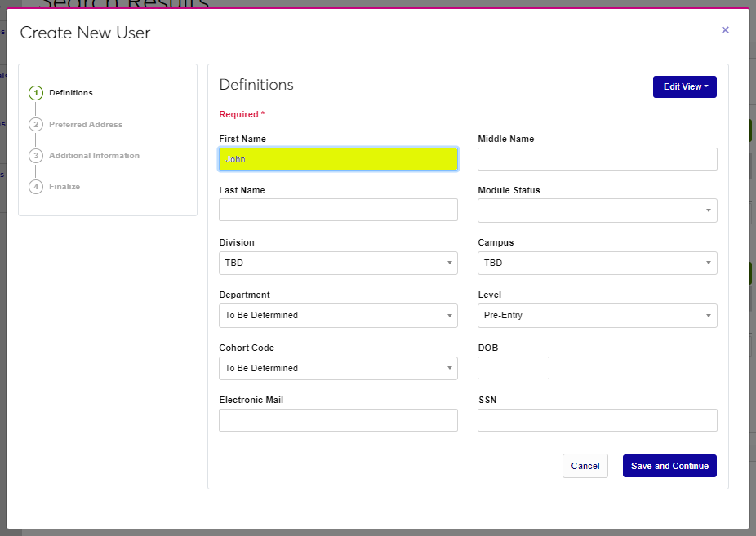The width and height of the screenshot is (756, 536).
Task: Expand the Module Status dropdown
Action: [597, 210]
